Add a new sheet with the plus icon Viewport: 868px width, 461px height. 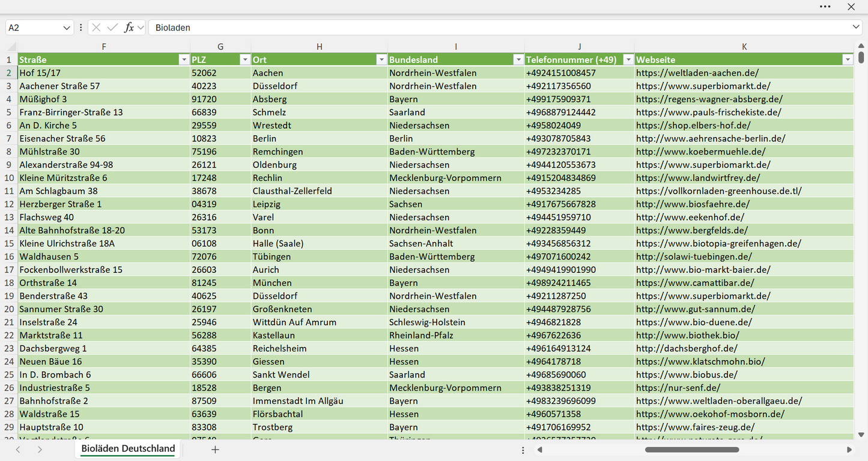tap(215, 450)
